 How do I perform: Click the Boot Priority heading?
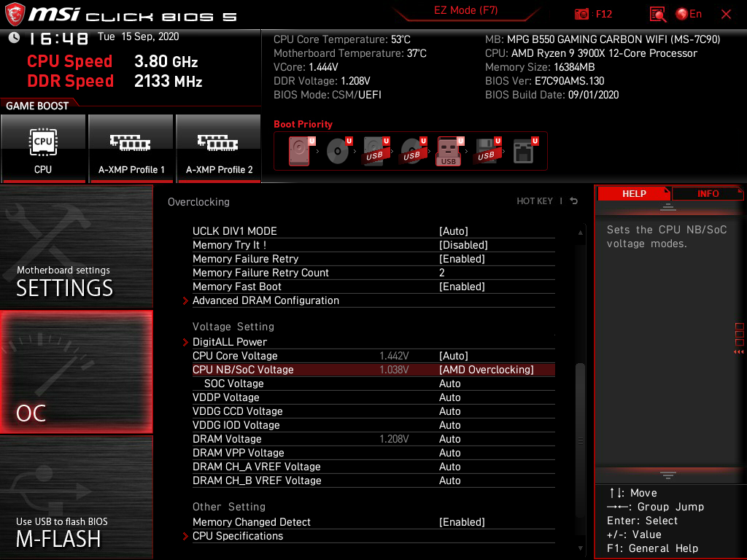click(x=303, y=124)
